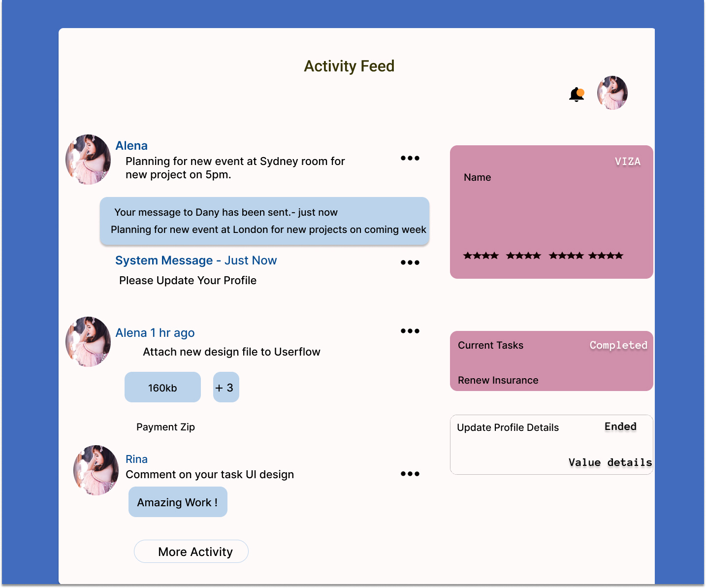
Task: Toggle the Ended status on Update Profile Details
Action: coord(621,426)
